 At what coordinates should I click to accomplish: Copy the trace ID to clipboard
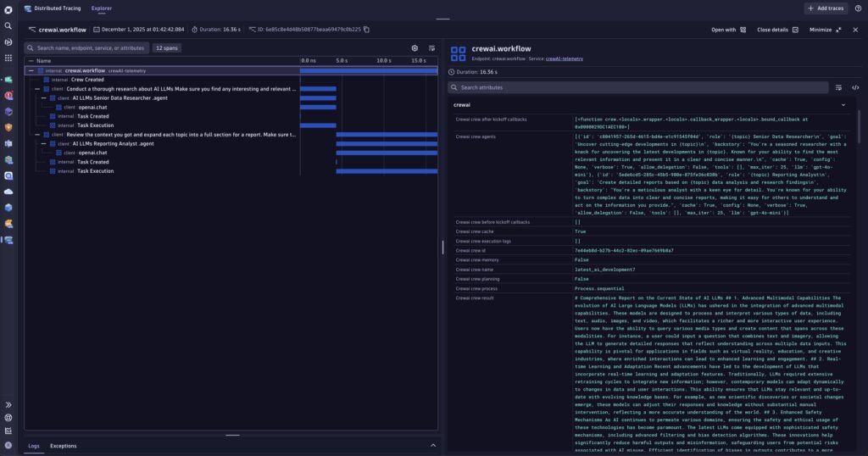366,30
